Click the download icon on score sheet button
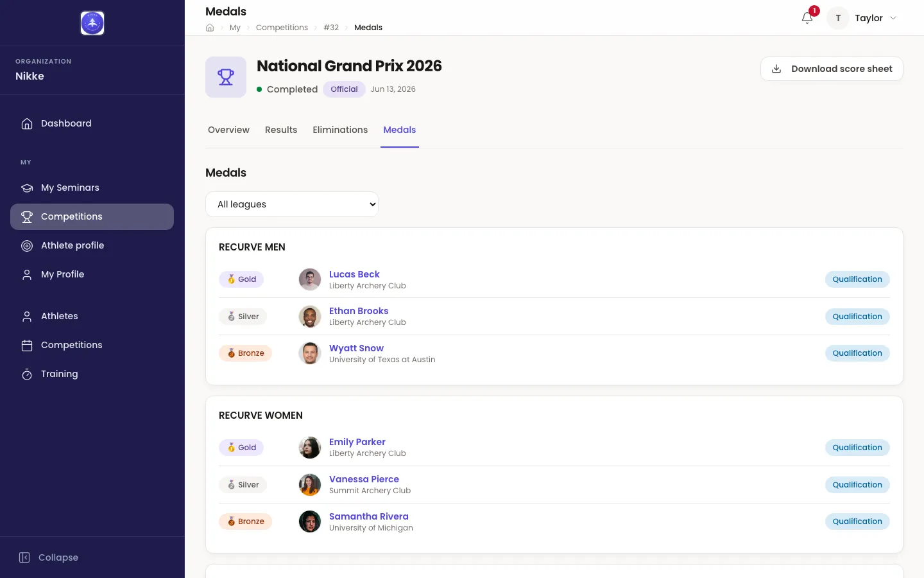 coord(776,69)
